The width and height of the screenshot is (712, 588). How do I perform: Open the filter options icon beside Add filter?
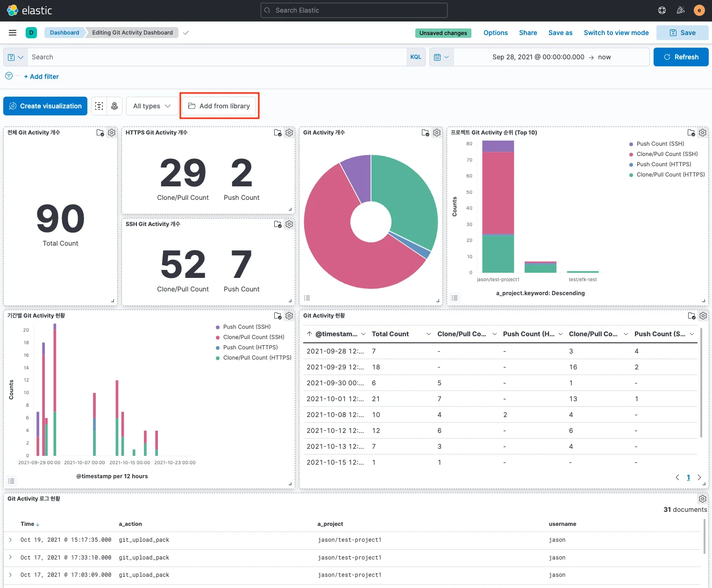[9, 76]
